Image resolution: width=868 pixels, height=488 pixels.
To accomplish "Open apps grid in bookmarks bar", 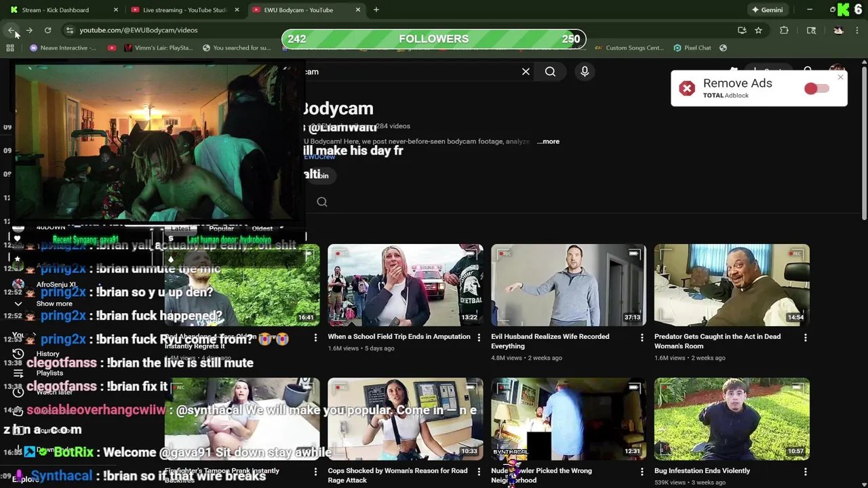I will 10,47.
